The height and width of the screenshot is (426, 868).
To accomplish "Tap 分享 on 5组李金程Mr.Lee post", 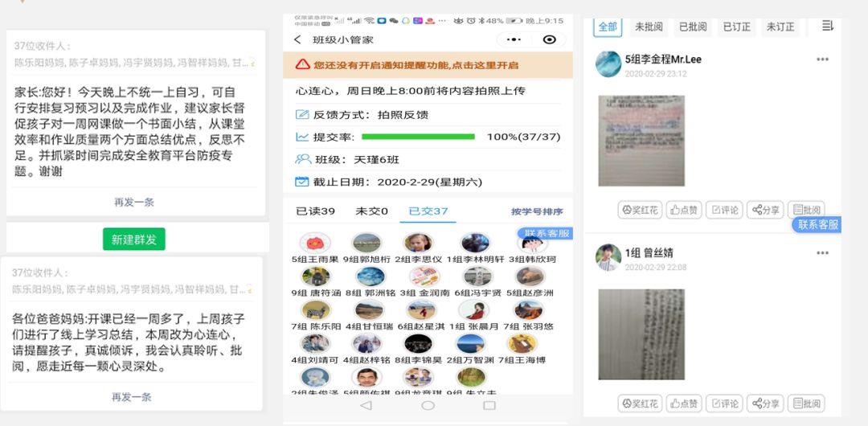I will pos(765,210).
